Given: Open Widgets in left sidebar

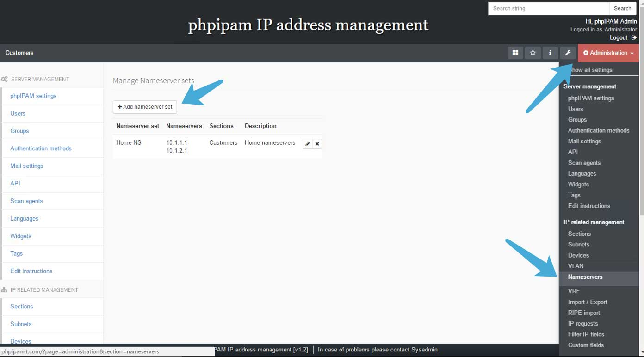Looking at the screenshot, I should (x=21, y=236).
